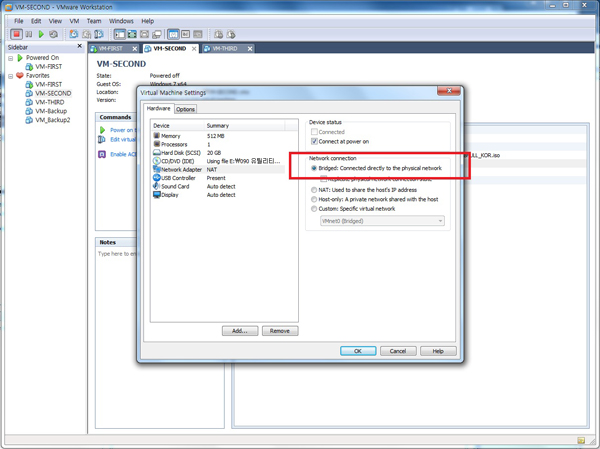This screenshot has width=600, height=449.
Task: Select VM-THIRD in the sidebar Favorites
Action: [50, 102]
